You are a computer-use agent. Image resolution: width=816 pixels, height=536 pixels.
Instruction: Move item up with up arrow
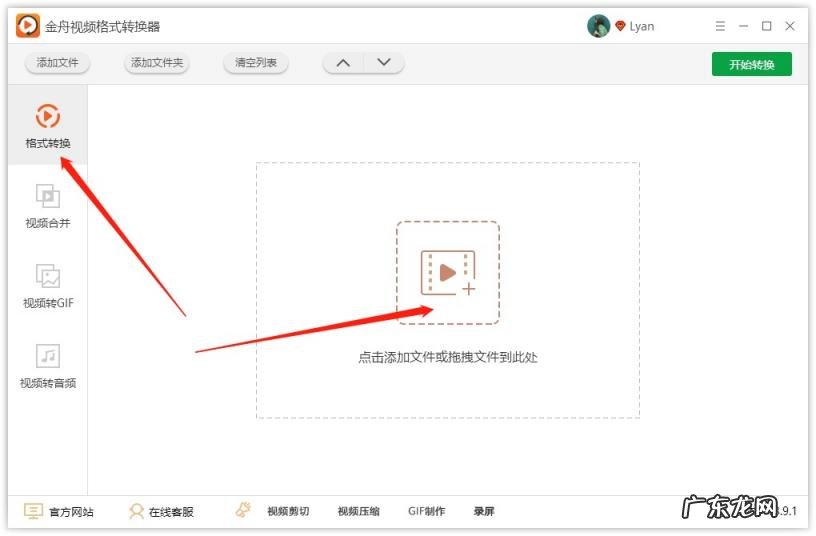[x=343, y=63]
